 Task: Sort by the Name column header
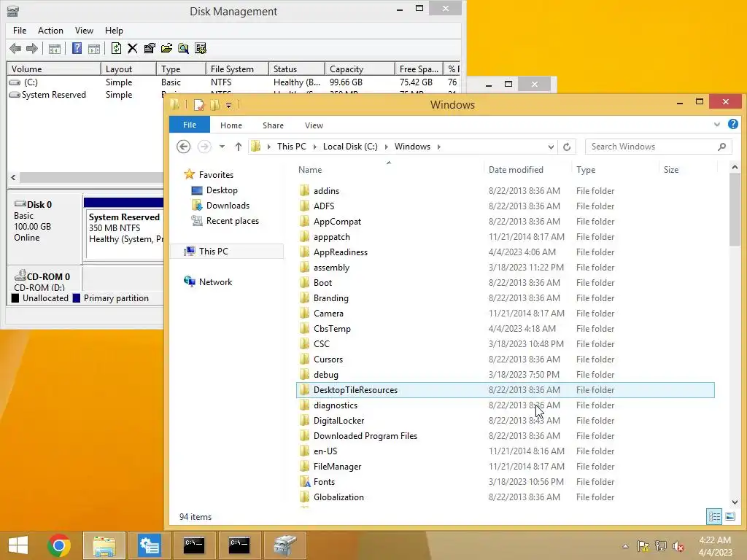[x=389, y=169]
